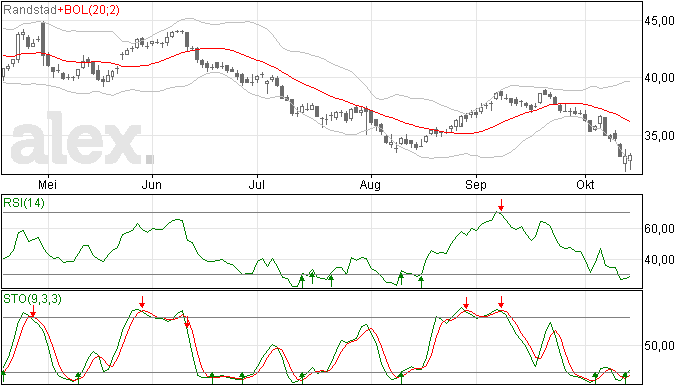Image resolution: width=690 pixels, height=387 pixels.
Task: Select the Mei month label
Action: [48, 184]
